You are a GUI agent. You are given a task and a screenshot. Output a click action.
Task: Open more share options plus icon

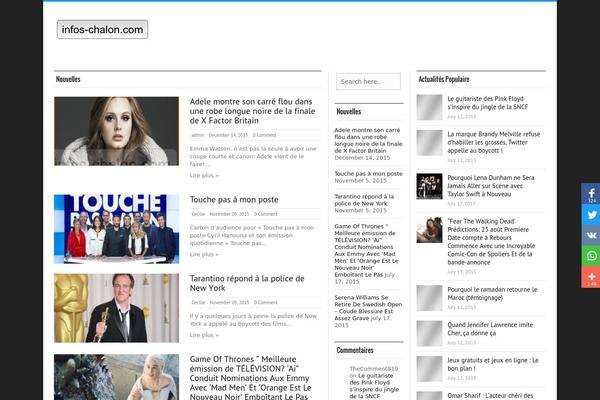(591, 277)
